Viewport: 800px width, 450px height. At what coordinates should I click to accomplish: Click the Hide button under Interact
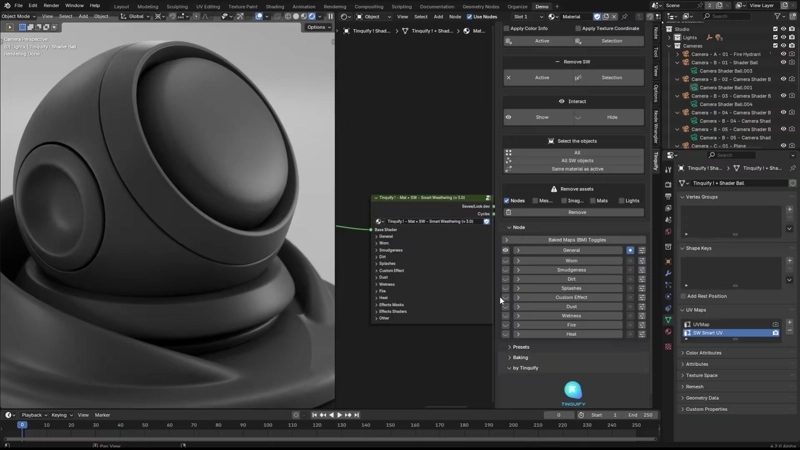(x=612, y=117)
